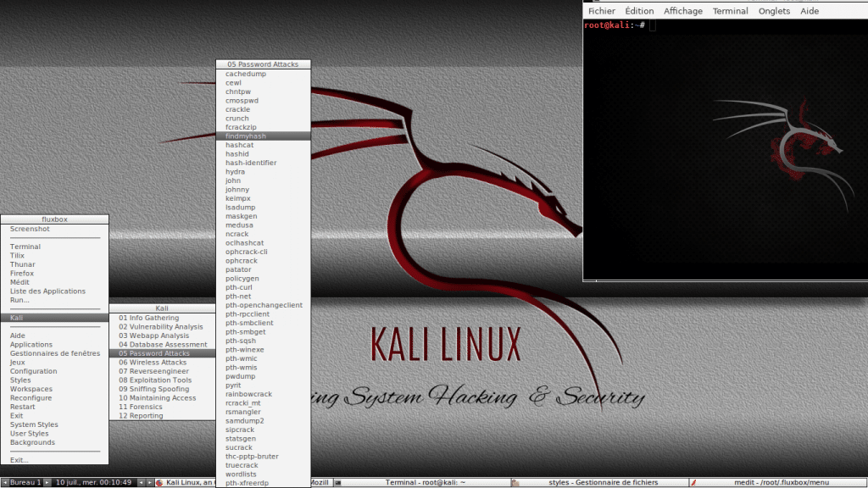The image size is (868, 488).
Task: Open 12 Reporting category
Action: coord(162,415)
